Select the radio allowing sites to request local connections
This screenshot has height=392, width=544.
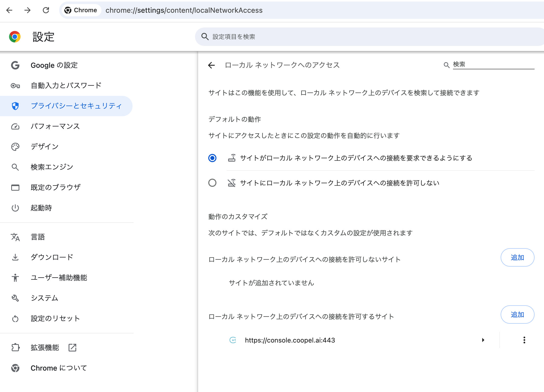coord(212,158)
